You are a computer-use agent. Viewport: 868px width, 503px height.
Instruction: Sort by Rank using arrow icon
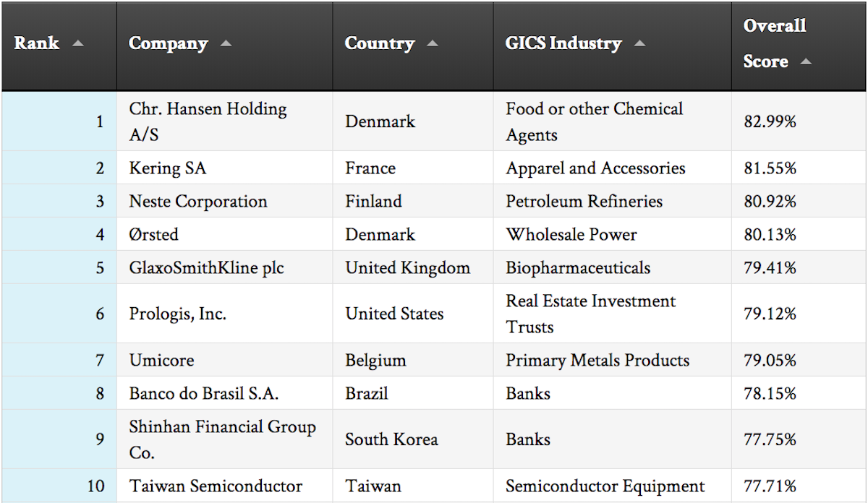tap(78, 44)
